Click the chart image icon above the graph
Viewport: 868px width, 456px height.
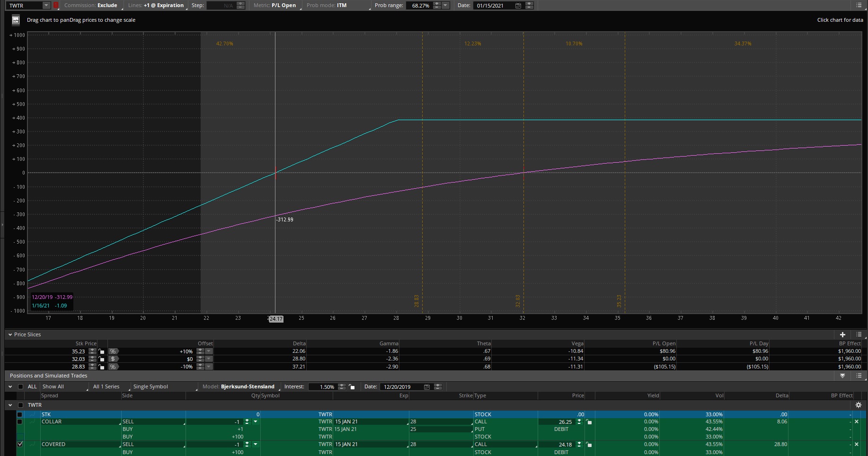pyautogui.click(x=16, y=20)
